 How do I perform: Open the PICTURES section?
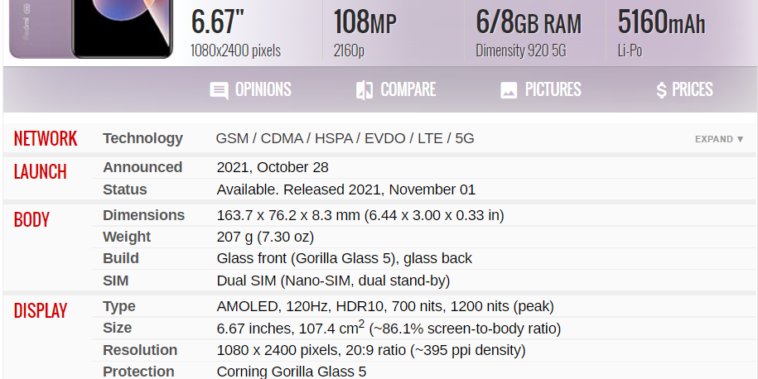541,90
